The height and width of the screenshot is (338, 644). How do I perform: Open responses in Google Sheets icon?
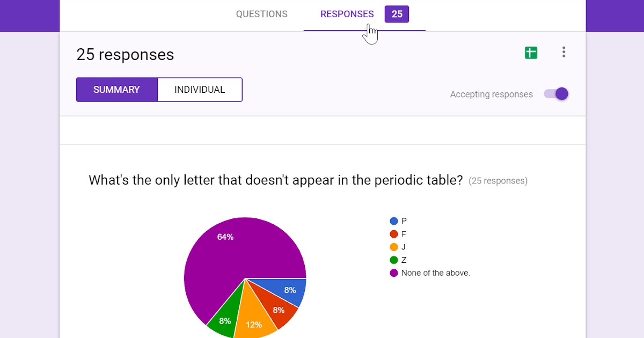click(531, 53)
